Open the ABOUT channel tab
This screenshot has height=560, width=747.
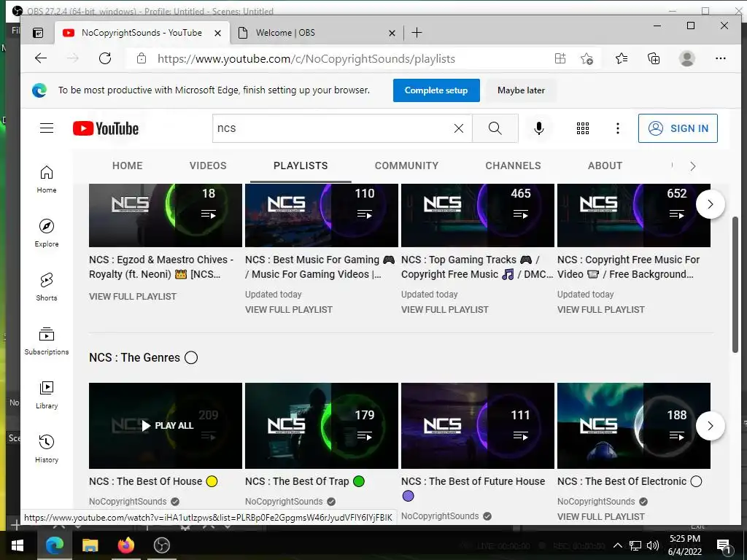605,166
